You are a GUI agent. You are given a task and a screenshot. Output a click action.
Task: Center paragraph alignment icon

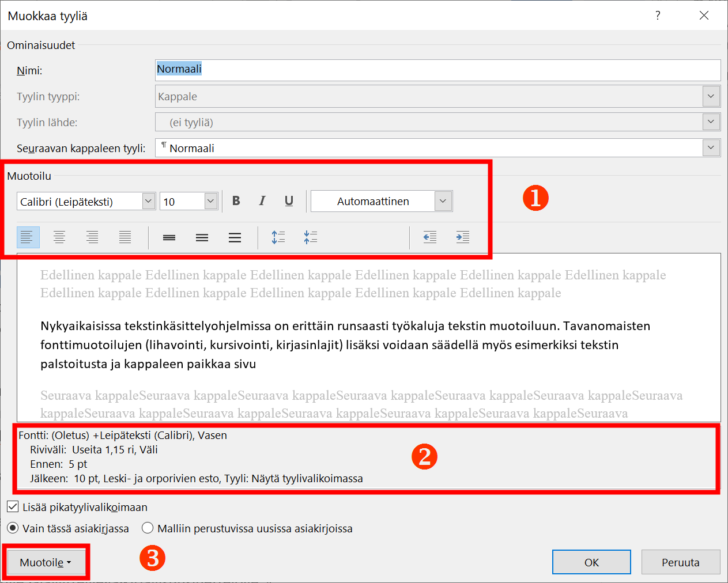pos(59,237)
